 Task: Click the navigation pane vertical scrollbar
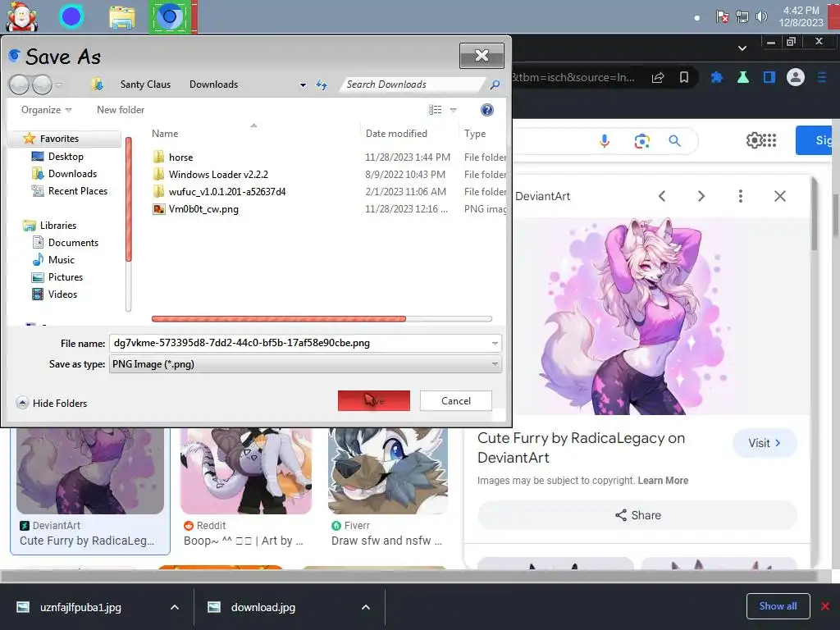[x=129, y=199]
